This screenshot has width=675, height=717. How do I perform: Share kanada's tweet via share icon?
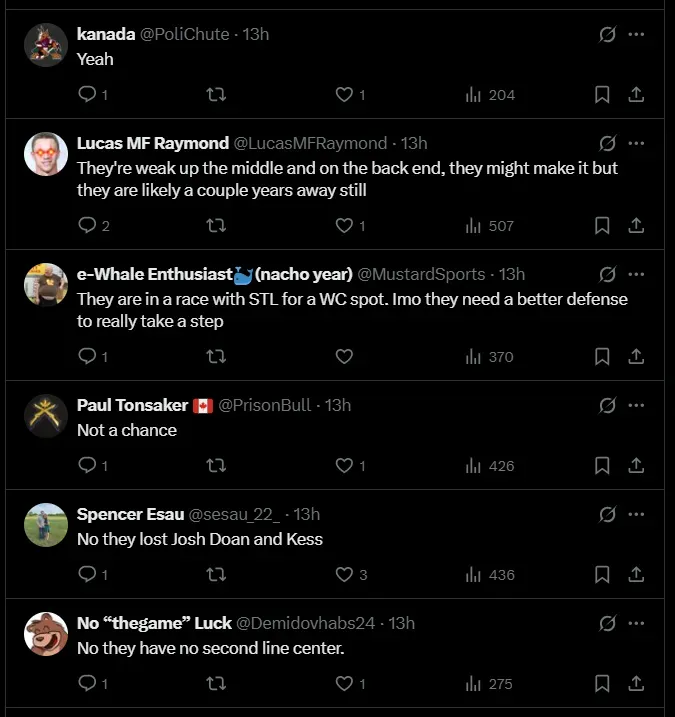pyautogui.click(x=636, y=95)
